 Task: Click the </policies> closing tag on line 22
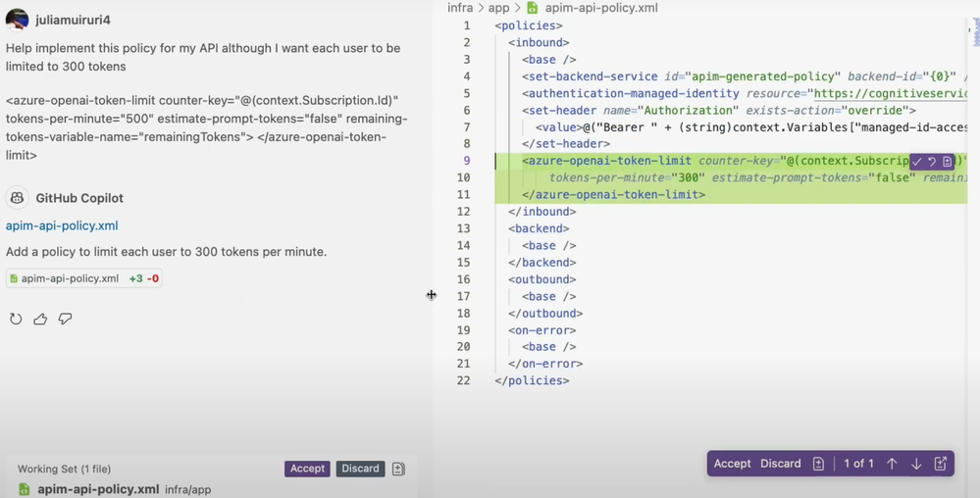click(532, 380)
